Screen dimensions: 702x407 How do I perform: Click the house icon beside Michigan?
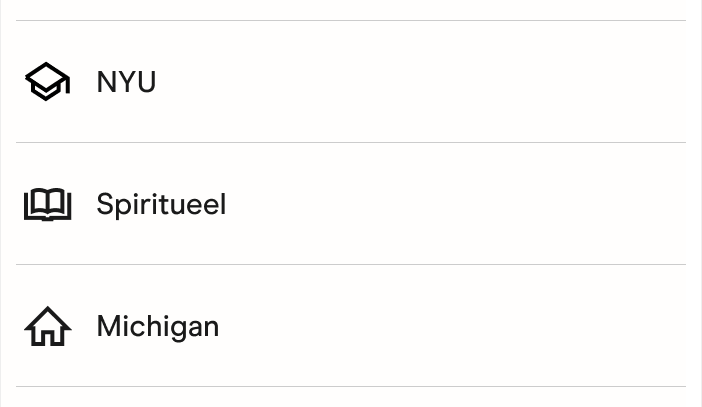coord(47,326)
